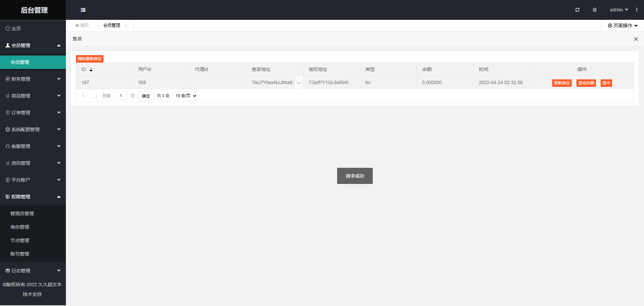The image size is (644, 306).
Task: Select the 会员管理 tab
Action: [112, 25]
